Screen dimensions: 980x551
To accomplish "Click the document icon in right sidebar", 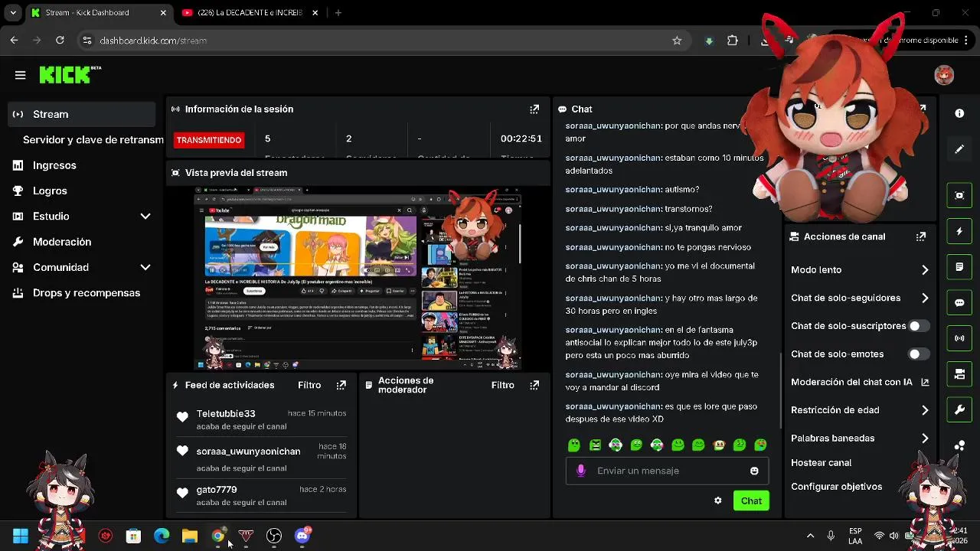I will point(959,267).
